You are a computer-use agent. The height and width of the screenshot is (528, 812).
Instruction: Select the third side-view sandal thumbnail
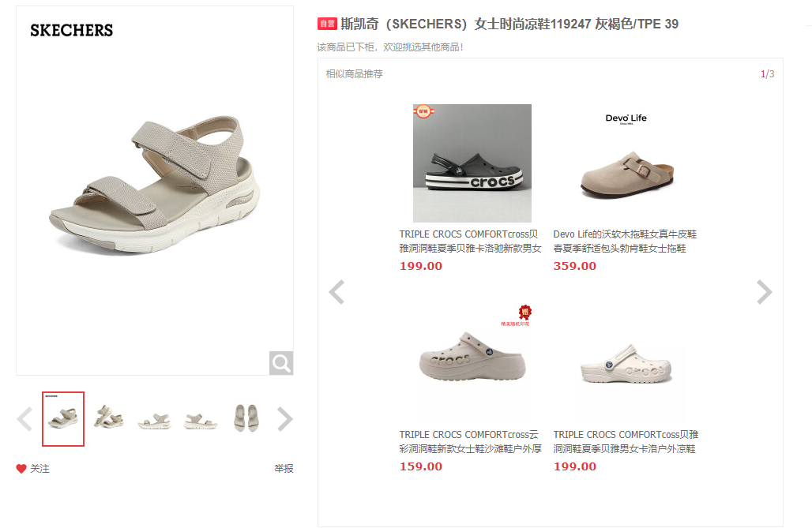[154, 420]
